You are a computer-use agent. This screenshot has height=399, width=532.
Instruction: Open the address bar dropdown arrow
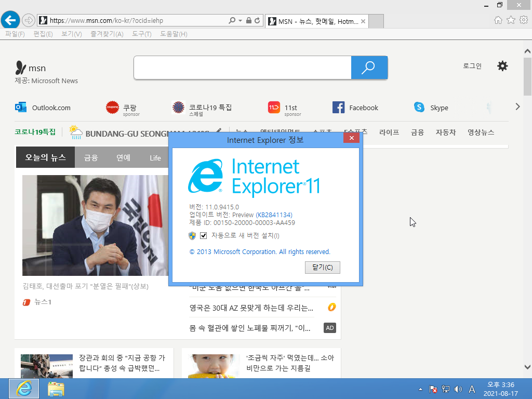(x=240, y=21)
